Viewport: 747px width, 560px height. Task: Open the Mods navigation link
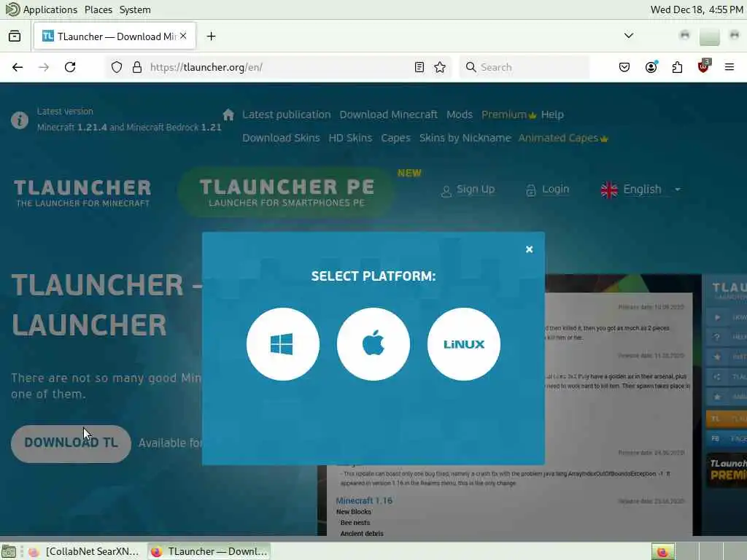460,114
